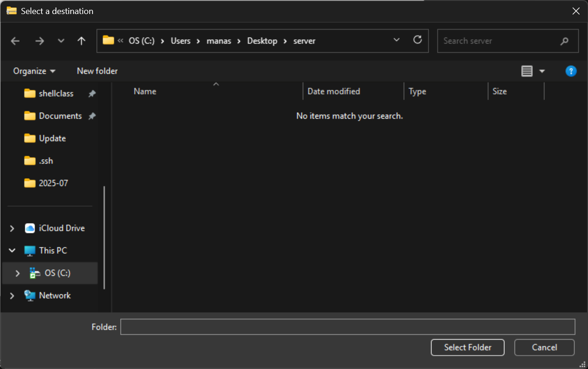Open the Organize menu
Image resolution: width=588 pixels, height=369 pixels.
coord(34,71)
